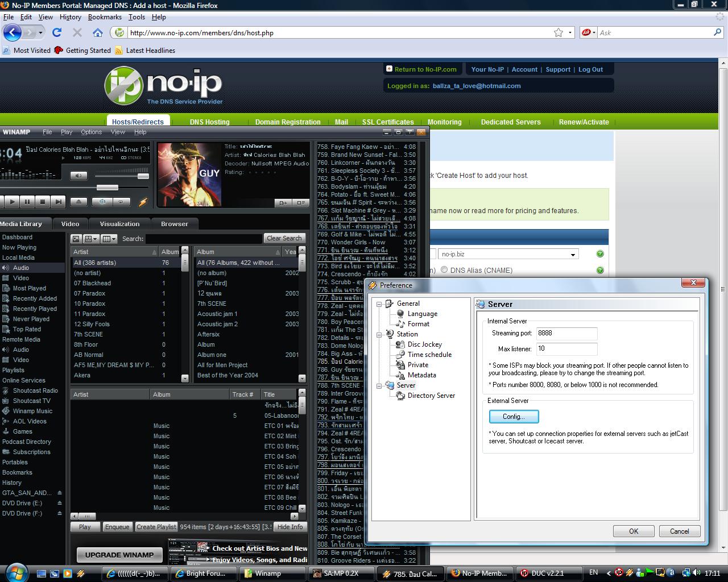The width and height of the screenshot is (728, 582).
Task: Select Disc Jockey in Preference tree
Action: (x=425, y=344)
